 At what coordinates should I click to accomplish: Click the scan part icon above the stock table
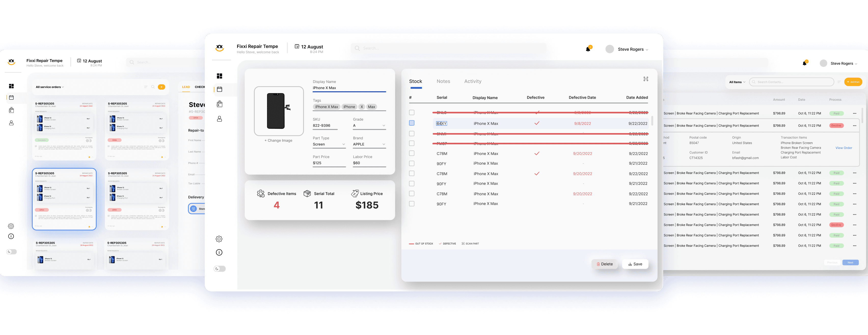[x=646, y=79]
